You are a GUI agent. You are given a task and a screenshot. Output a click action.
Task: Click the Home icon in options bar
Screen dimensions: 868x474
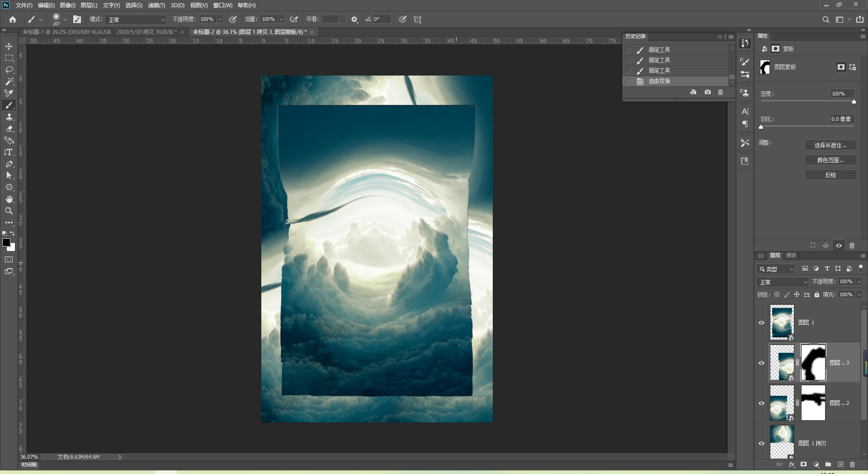13,19
